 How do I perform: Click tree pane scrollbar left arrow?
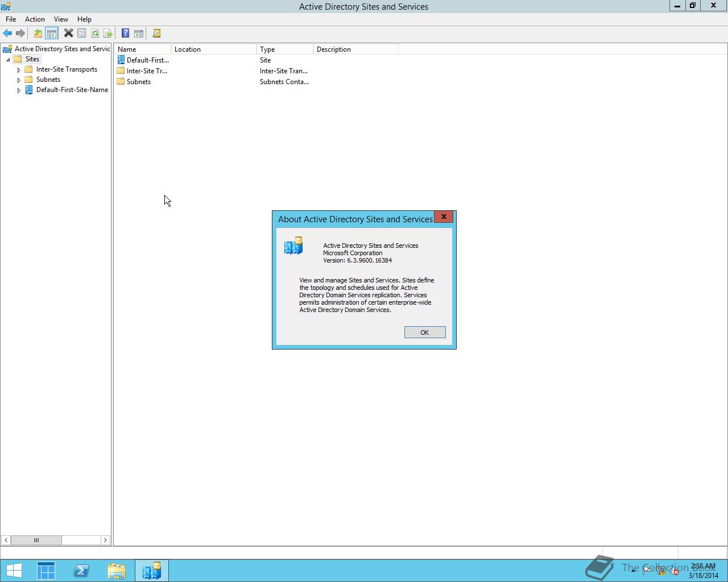click(x=6, y=540)
